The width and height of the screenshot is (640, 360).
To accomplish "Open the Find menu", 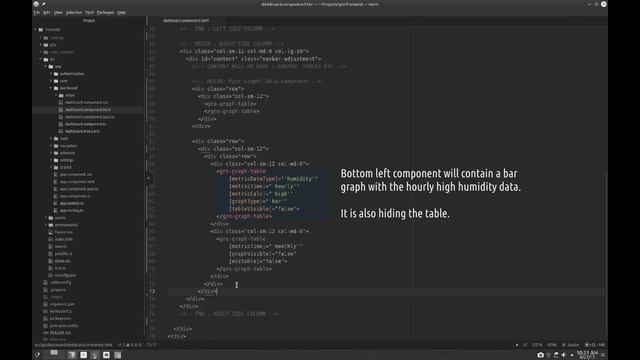I will click(x=89, y=13).
